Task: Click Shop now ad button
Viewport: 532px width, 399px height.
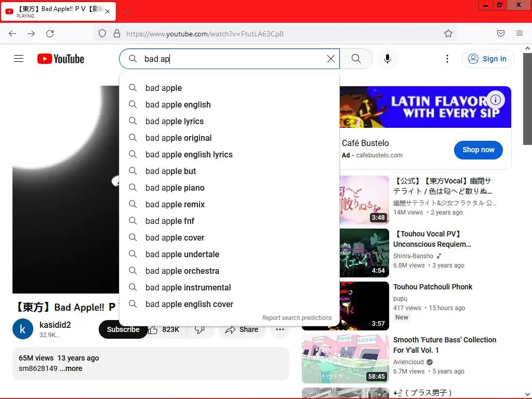Action: click(x=478, y=150)
